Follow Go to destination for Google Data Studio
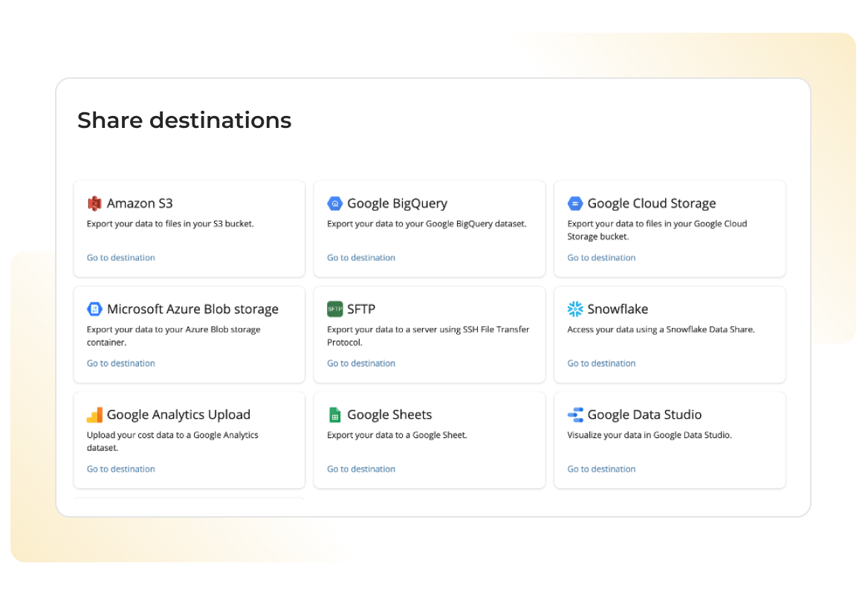The image size is (868, 595). pyautogui.click(x=601, y=469)
